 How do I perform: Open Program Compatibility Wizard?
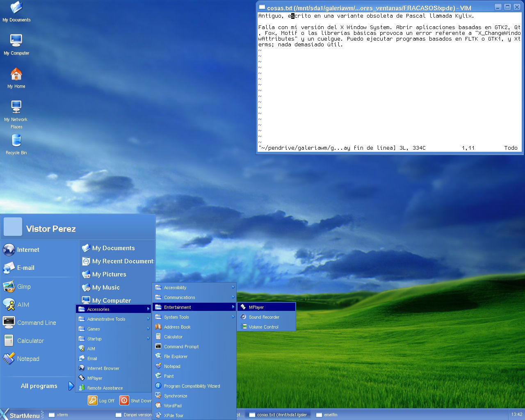(x=194, y=386)
